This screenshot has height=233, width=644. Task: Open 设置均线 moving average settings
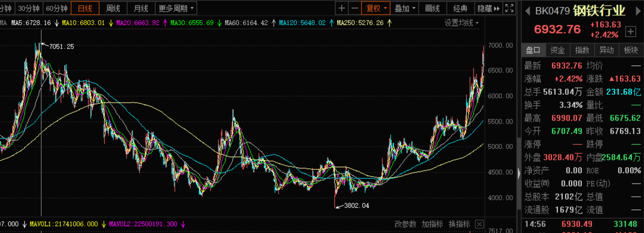461,23
